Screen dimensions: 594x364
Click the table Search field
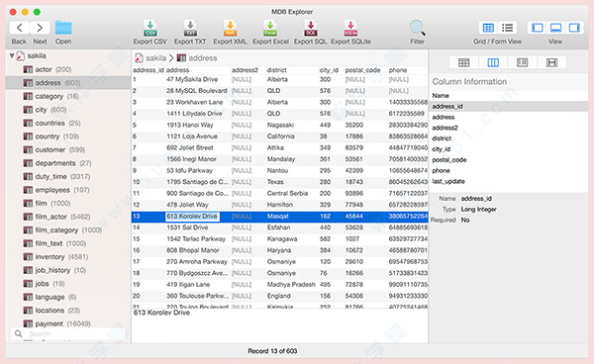pyautogui.click(x=68, y=333)
